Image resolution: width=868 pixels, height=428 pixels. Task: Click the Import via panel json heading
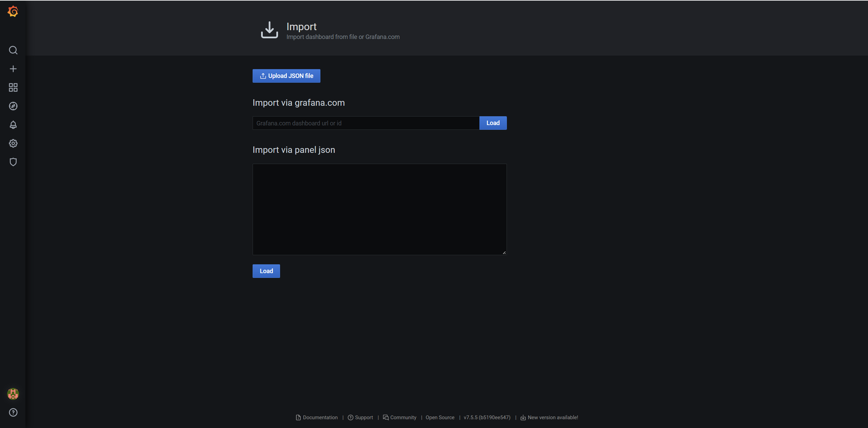(x=294, y=150)
